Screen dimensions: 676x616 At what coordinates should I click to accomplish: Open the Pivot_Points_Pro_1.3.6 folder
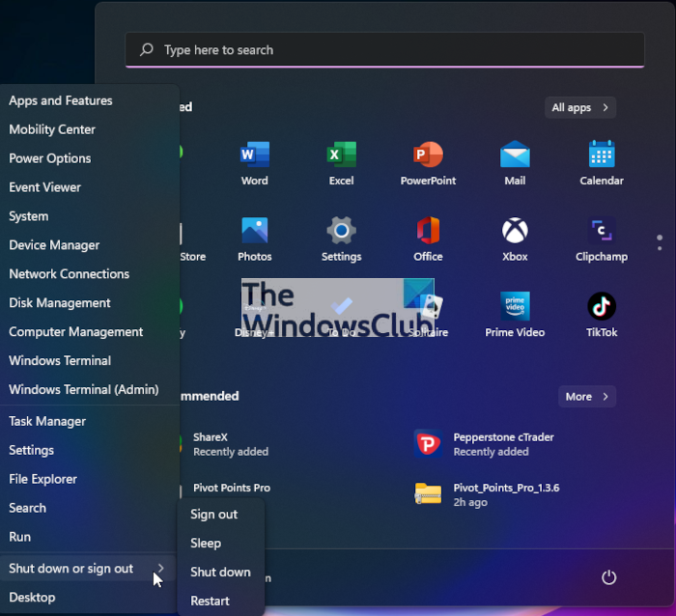[487, 494]
